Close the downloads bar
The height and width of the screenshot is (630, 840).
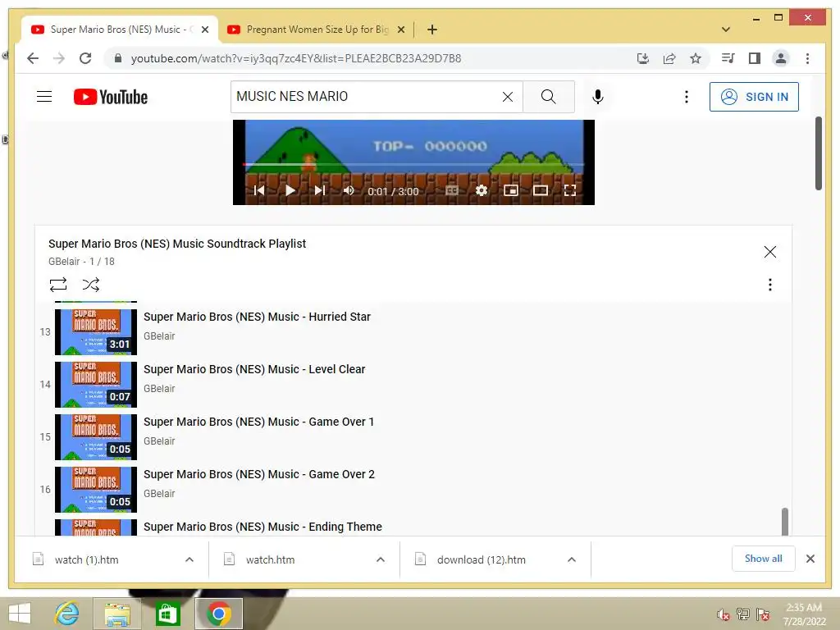810,559
